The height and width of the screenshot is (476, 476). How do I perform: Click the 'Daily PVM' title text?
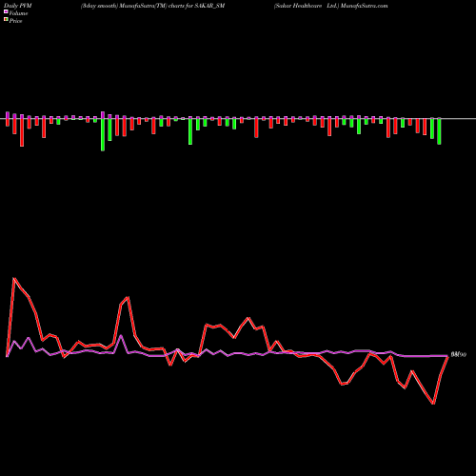click(18, 6)
